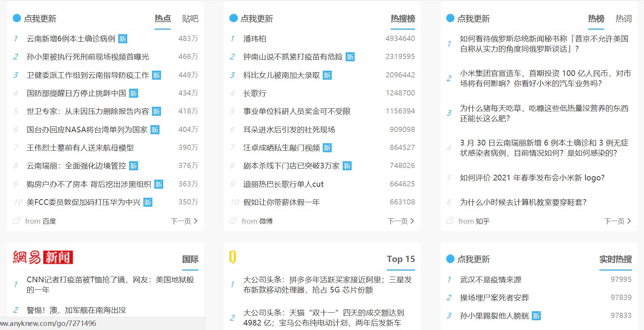Open headline 国台办回应NASA将台湾单列为国家

87,130
